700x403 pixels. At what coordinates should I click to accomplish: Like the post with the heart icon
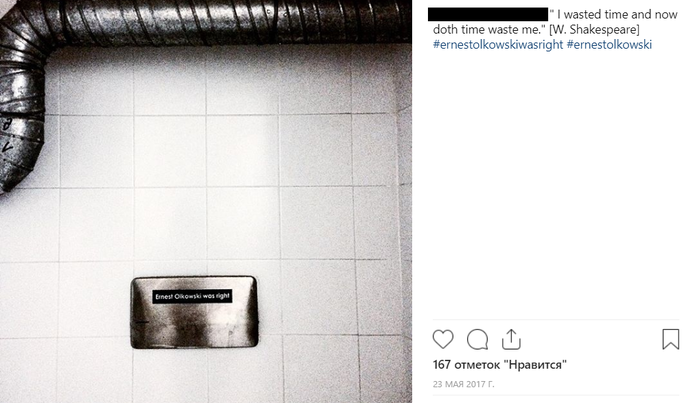click(x=443, y=339)
